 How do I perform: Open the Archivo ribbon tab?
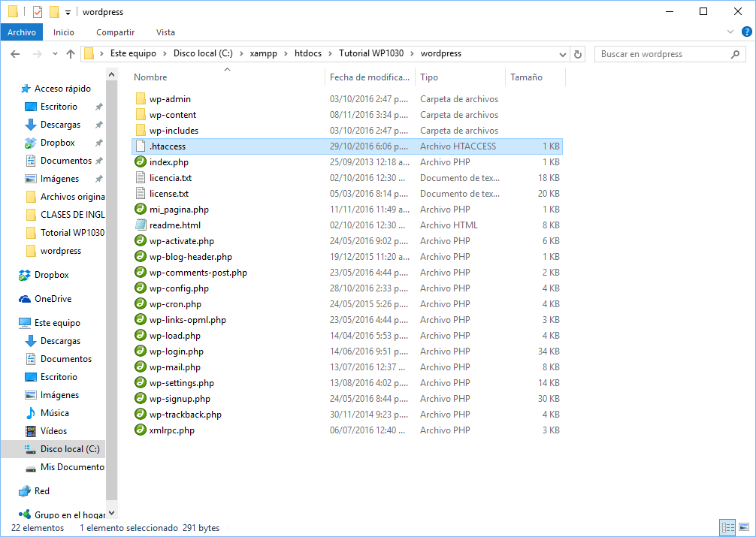tap(22, 32)
